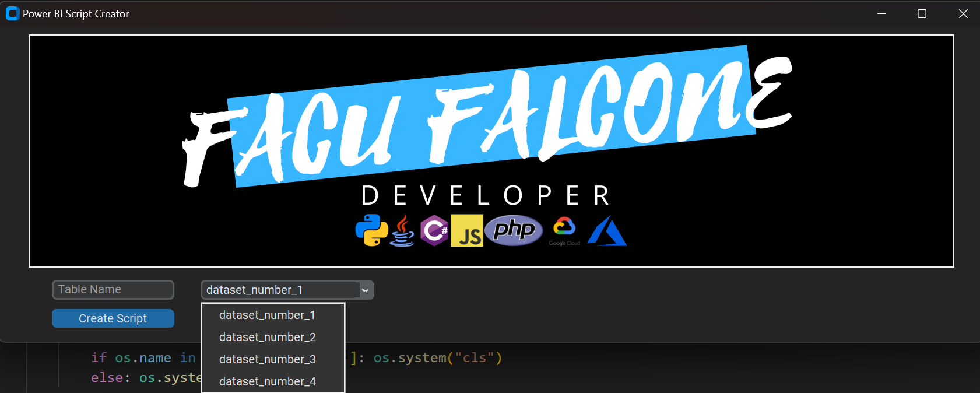Open the dataset dropdown arrow
This screenshot has width=980, height=393.
[x=366, y=290]
